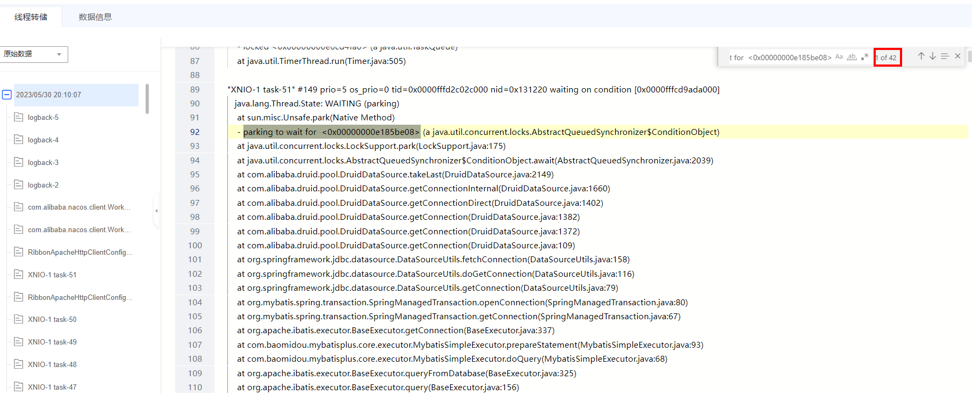Select XNIO-1 task-50 thread entry
The width and height of the screenshot is (980, 409).
(52, 320)
